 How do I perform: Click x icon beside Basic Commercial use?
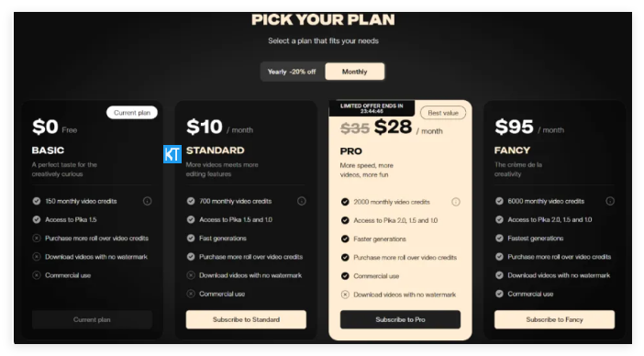37,275
